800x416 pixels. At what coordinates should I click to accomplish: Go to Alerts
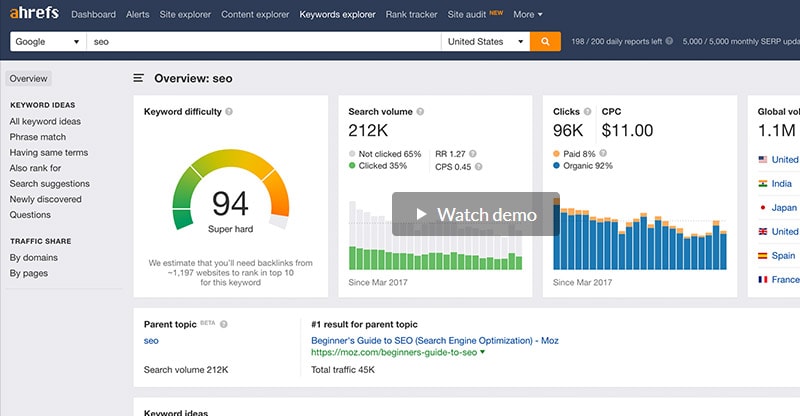click(x=138, y=14)
